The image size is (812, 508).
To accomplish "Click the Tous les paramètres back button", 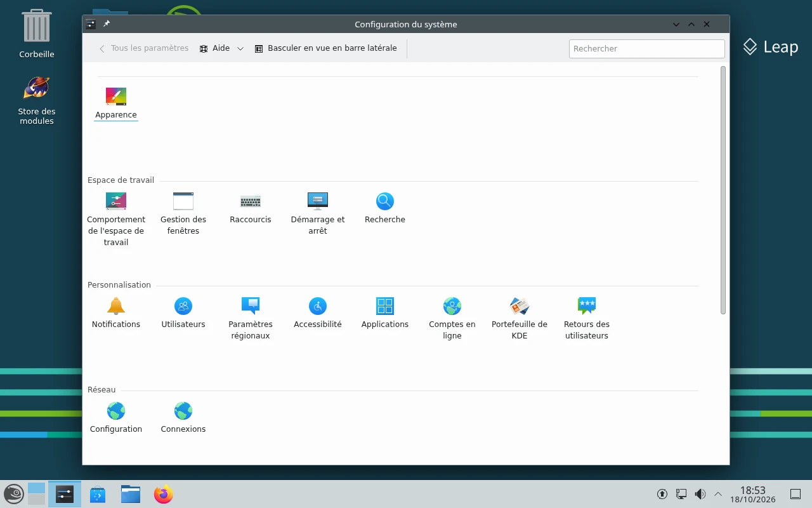I will click(x=144, y=48).
